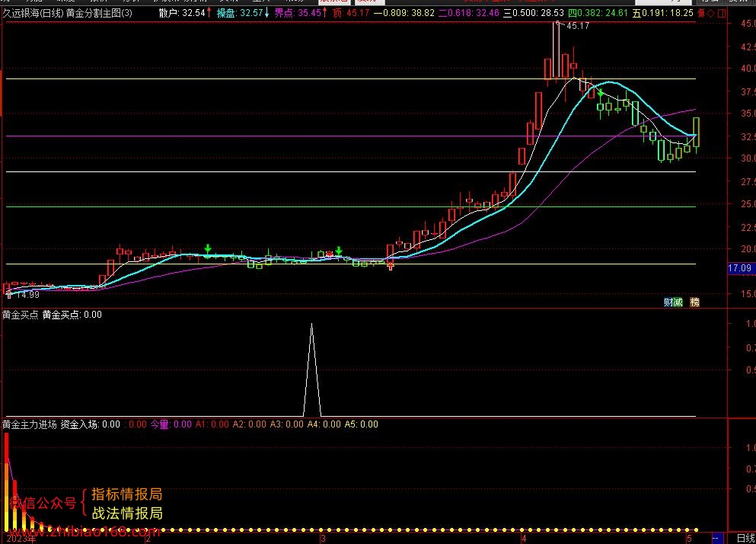Click the 散户: 32.54 indicator value
Viewport: 756px width, 544px height.
[185, 13]
